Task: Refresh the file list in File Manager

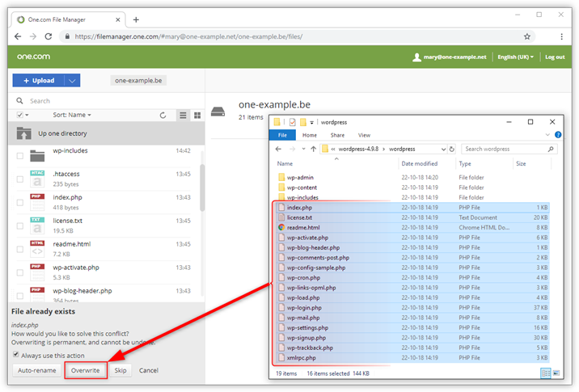Action: 163,115
